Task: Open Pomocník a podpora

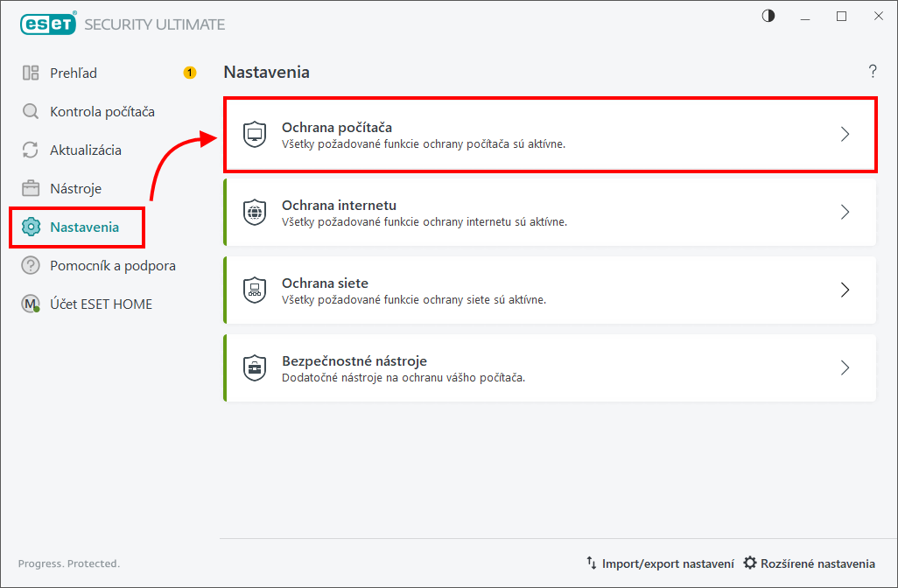Action: (x=113, y=266)
